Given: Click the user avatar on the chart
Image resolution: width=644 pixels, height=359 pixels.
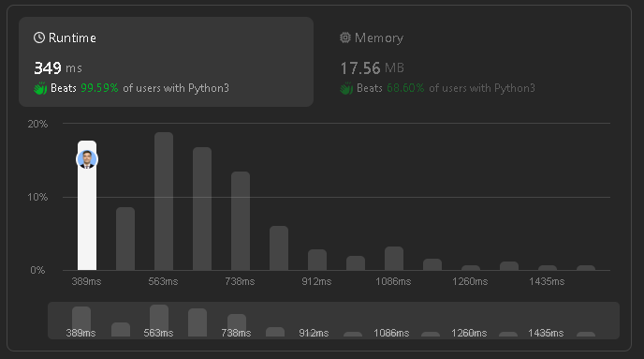Looking at the screenshot, I should (87, 159).
